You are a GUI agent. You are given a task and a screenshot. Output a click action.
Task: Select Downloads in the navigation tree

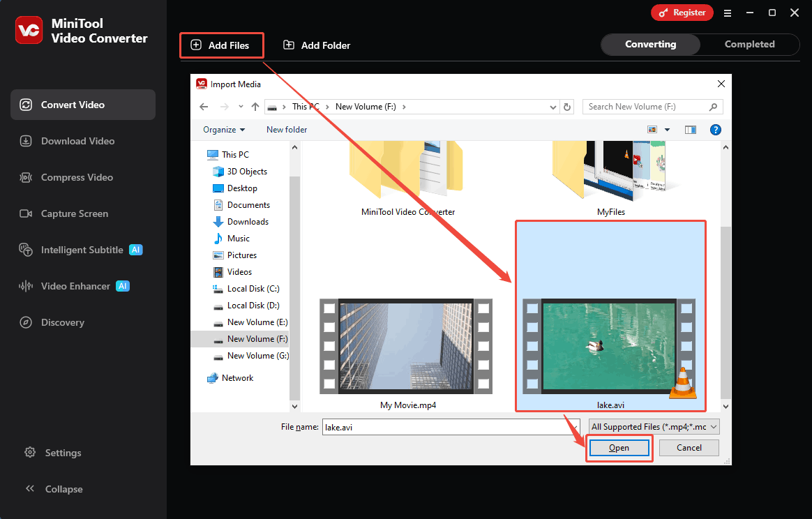(x=241, y=222)
